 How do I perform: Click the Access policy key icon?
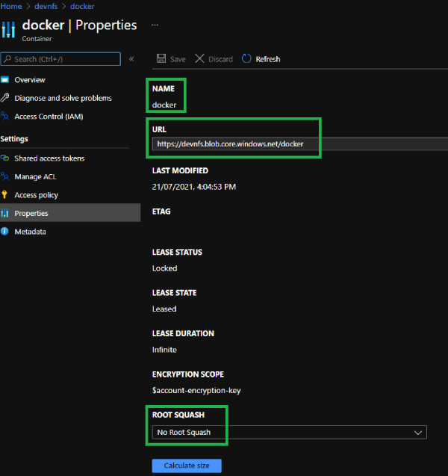pos(6,195)
